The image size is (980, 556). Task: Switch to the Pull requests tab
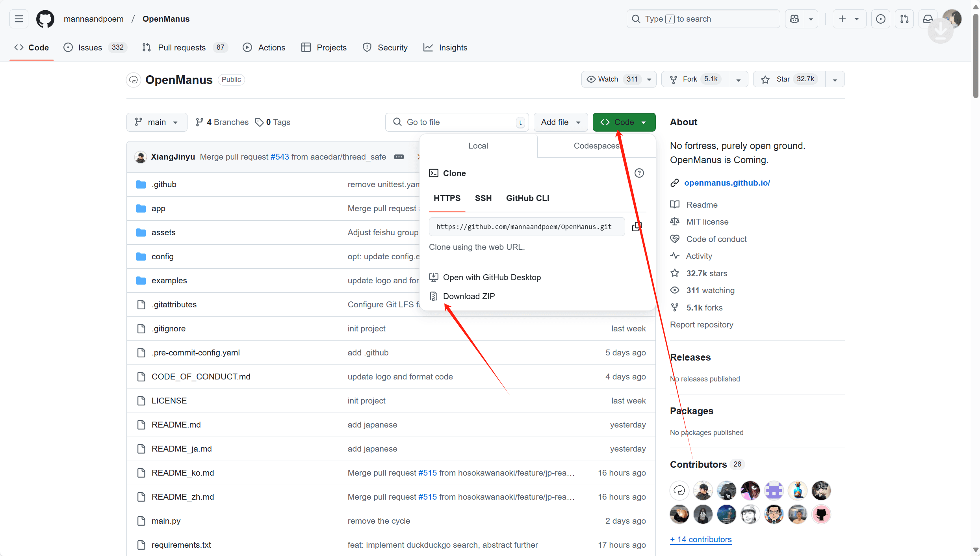click(185, 48)
